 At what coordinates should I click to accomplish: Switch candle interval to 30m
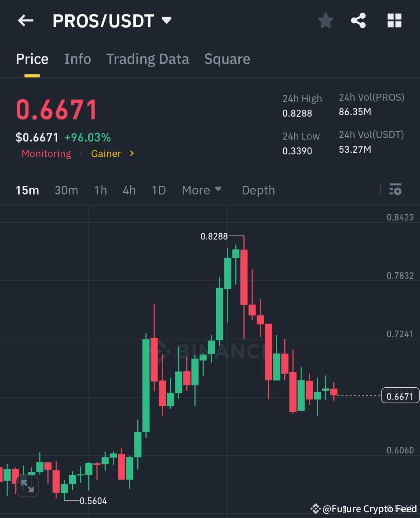tap(66, 190)
